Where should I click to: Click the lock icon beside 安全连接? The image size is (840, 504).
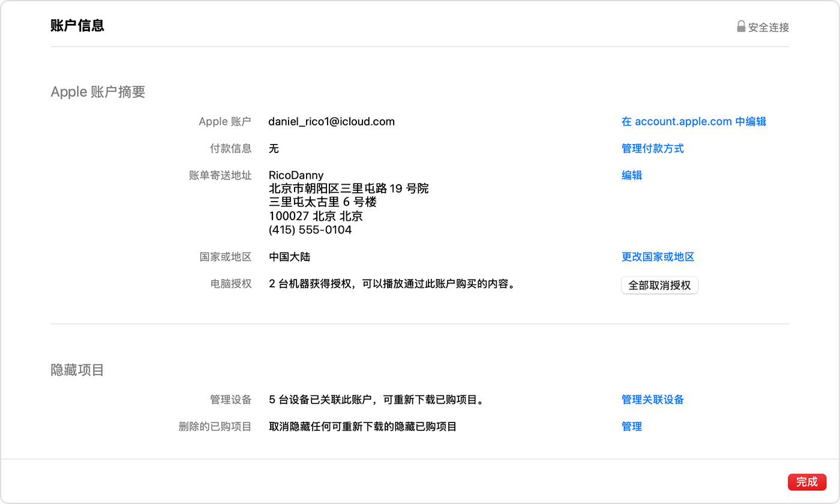pos(741,26)
